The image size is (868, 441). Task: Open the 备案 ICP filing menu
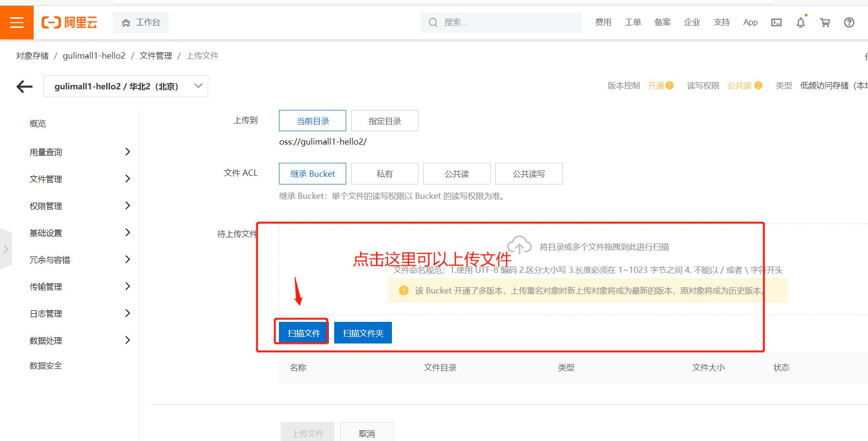[x=663, y=23]
